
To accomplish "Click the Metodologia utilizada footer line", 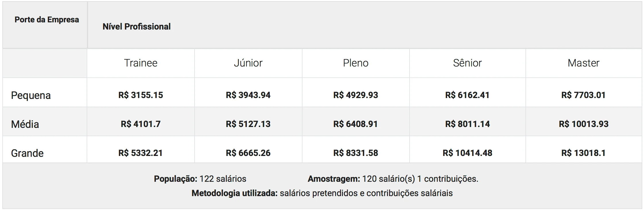I will (x=322, y=193).
